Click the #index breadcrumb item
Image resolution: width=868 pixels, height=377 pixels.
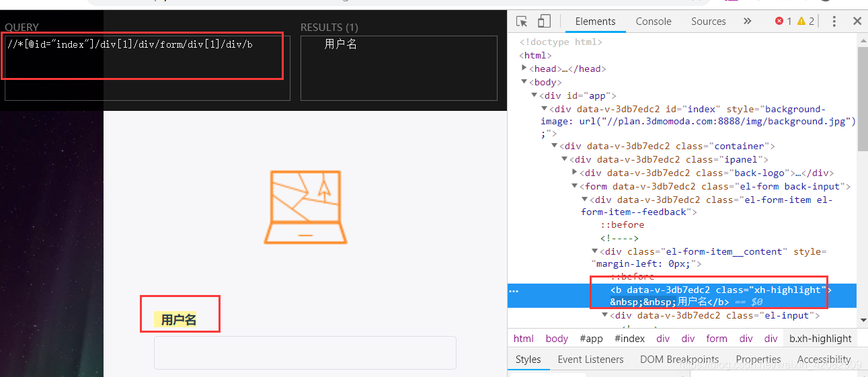click(629, 339)
